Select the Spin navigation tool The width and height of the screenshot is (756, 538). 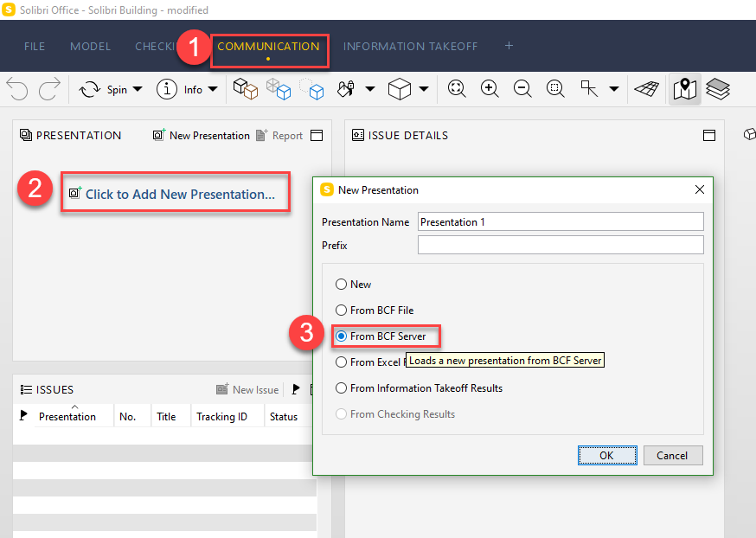[103, 90]
